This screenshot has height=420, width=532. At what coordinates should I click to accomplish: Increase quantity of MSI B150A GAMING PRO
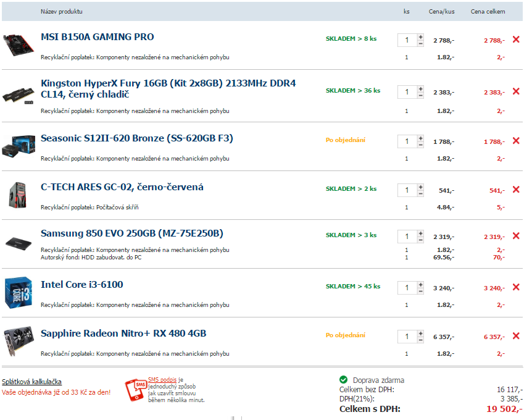tap(421, 36)
